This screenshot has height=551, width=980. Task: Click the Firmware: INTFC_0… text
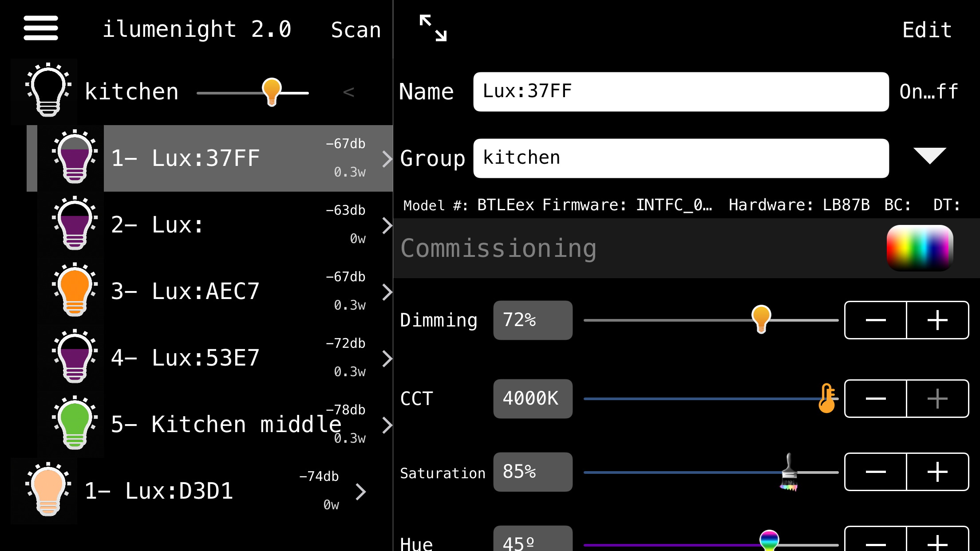tap(627, 205)
